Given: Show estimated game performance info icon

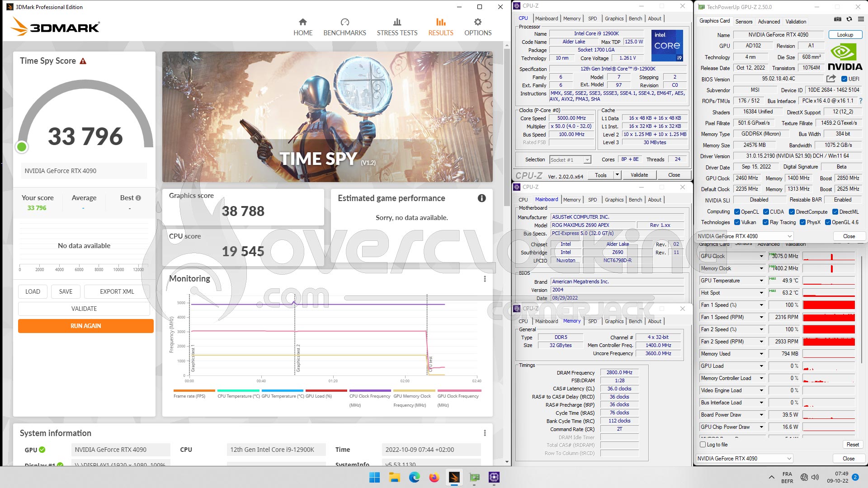Looking at the screenshot, I should (x=482, y=198).
